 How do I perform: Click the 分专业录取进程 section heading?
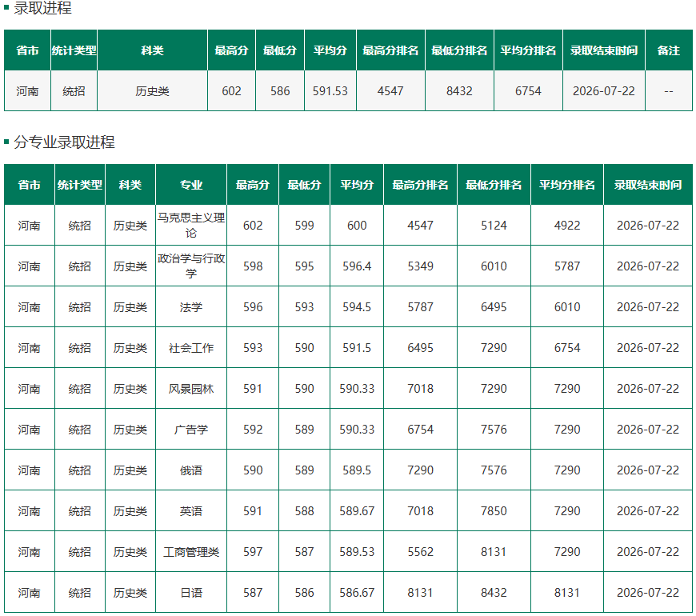coord(64,142)
